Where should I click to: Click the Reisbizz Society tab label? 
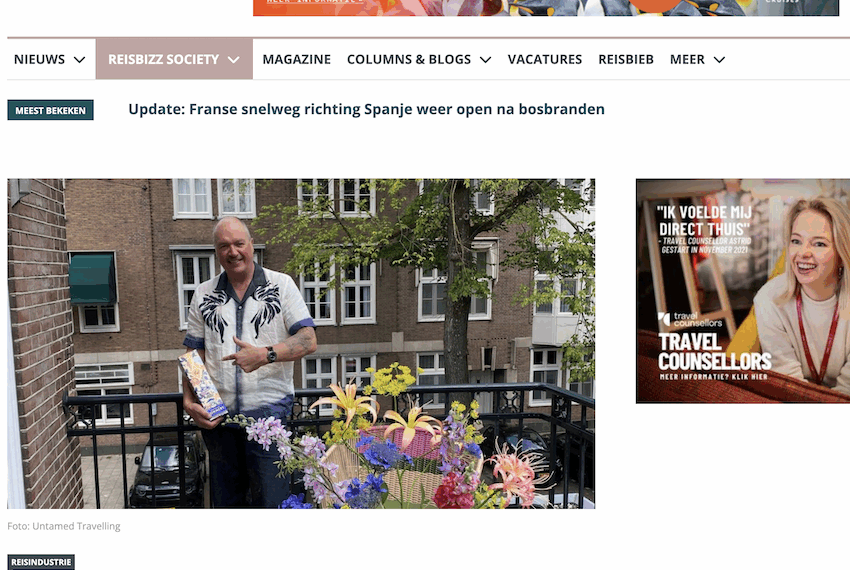coord(163,59)
